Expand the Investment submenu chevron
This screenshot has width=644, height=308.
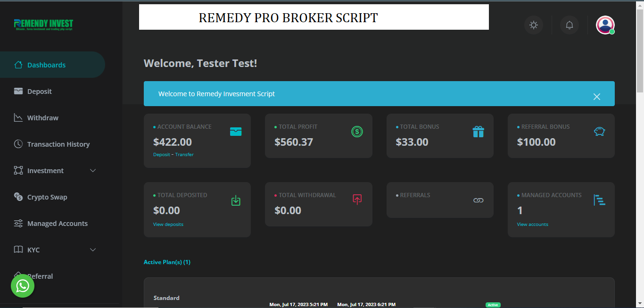(x=93, y=171)
